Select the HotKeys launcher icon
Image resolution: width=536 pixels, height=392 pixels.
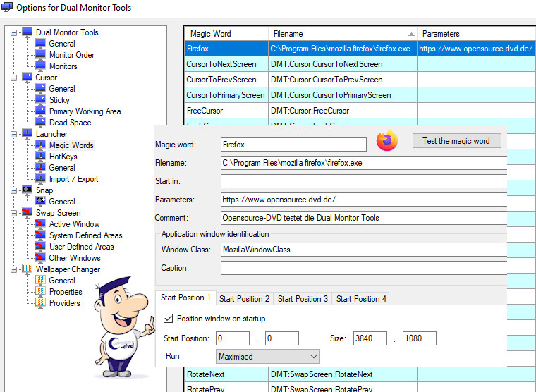[x=40, y=157]
